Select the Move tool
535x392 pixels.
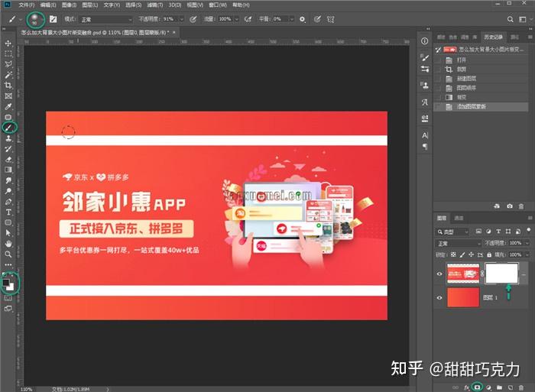8,44
